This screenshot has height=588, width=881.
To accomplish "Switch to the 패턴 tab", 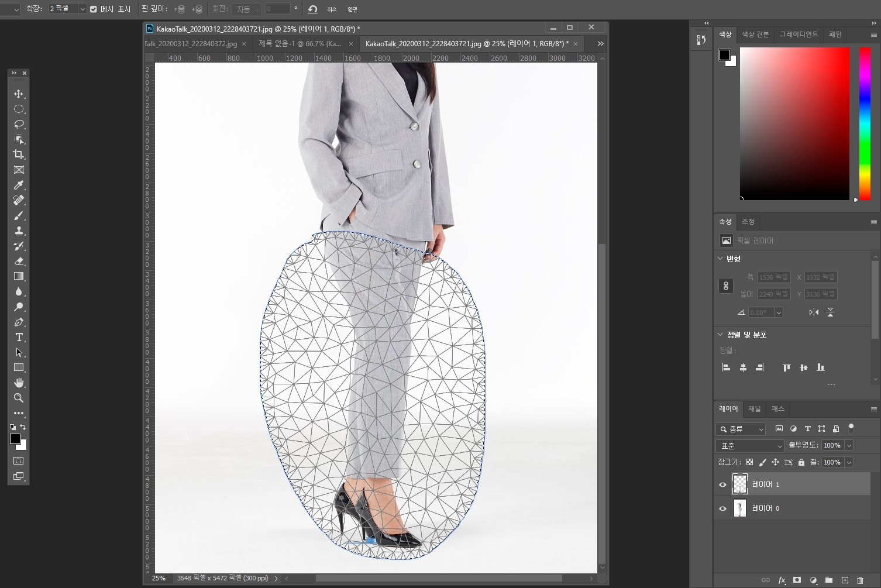I will 835,35.
